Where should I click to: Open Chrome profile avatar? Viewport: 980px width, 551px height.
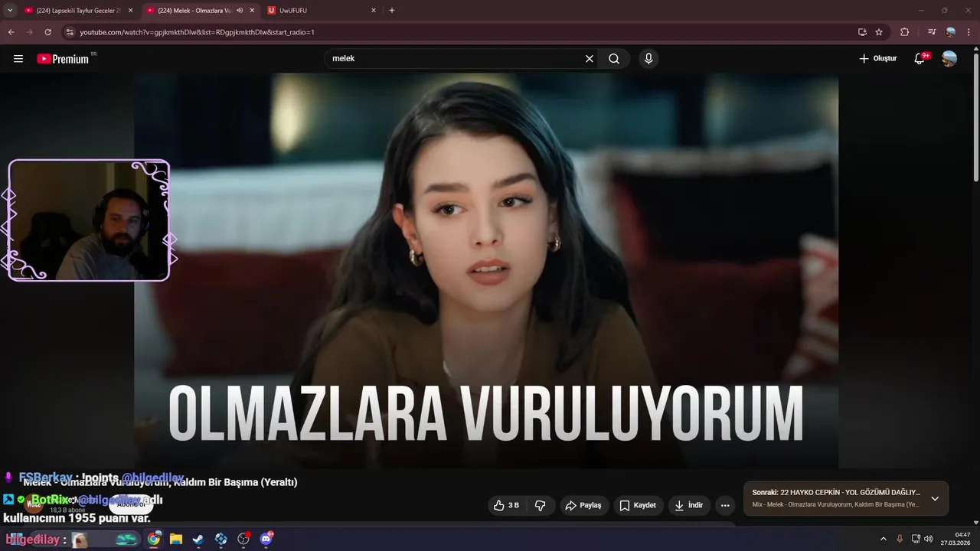pos(951,32)
